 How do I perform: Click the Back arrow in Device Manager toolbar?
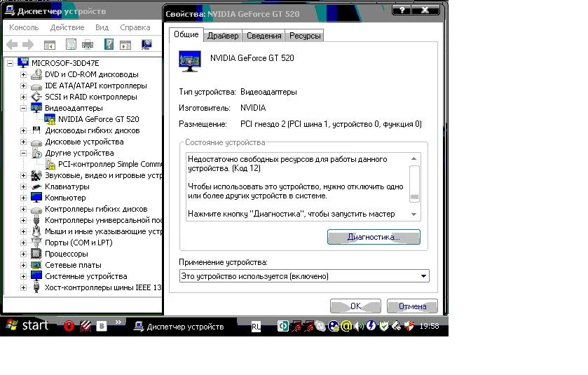[x=12, y=45]
